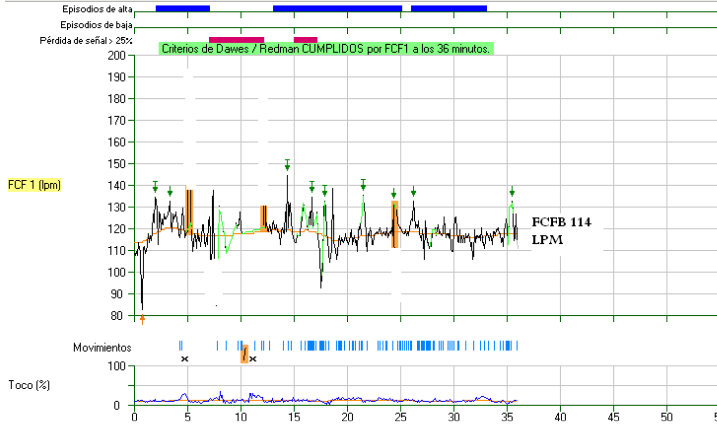Select the x marker left of the orange movement marker
This screenshot has width=717, height=433.
[184, 358]
